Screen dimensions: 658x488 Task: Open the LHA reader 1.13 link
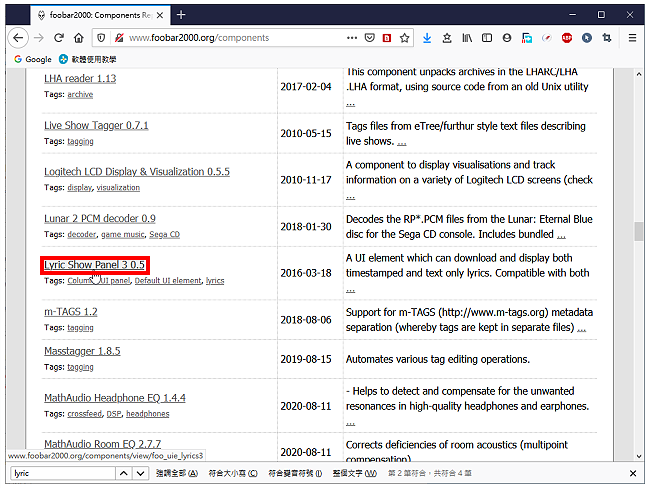coord(80,79)
